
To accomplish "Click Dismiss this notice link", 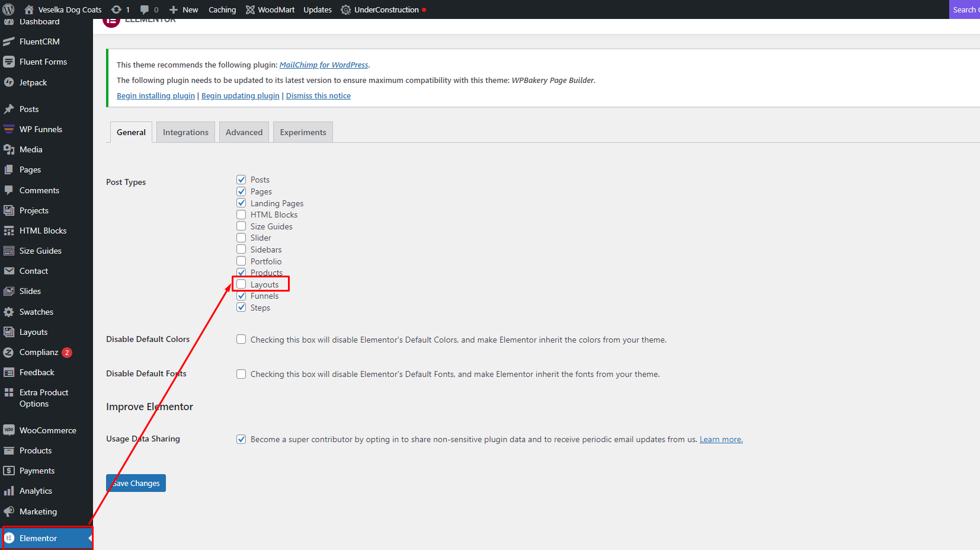I will coord(318,95).
